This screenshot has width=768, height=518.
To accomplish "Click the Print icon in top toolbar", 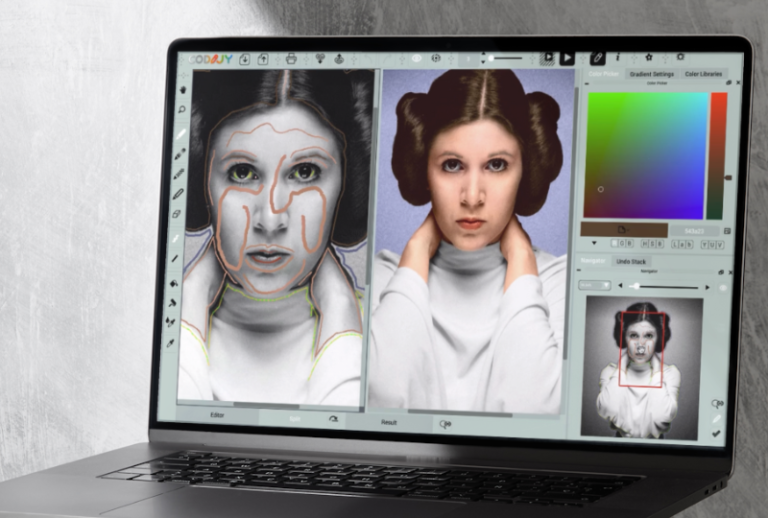I will pyautogui.click(x=291, y=59).
